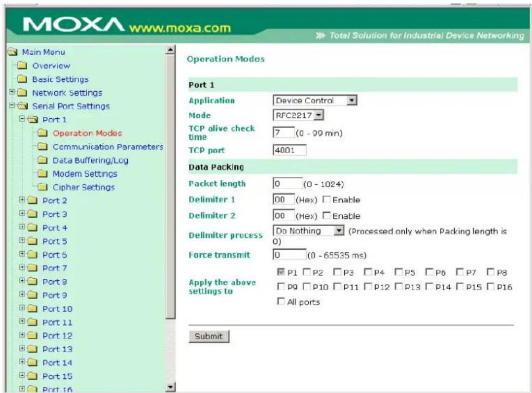This screenshot has width=532, height=393.
Task: Click the Port 11 folder icon
Action: tap(32, 322)
